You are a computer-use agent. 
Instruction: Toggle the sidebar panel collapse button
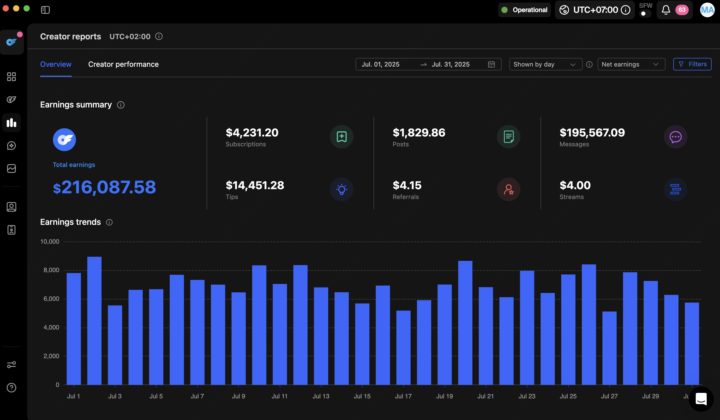pos(46,10)
